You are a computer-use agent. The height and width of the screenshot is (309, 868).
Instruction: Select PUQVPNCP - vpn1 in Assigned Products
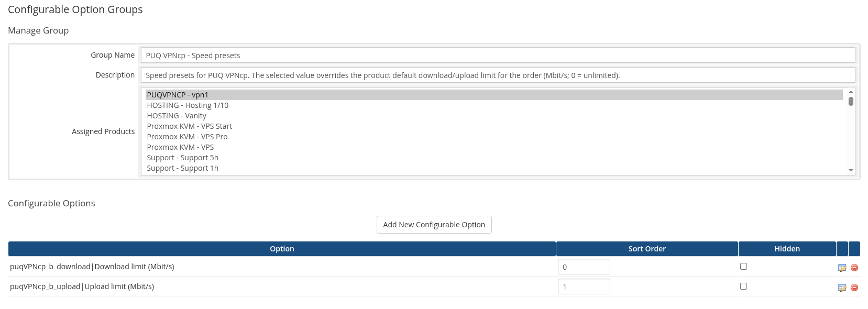(494, 95)
